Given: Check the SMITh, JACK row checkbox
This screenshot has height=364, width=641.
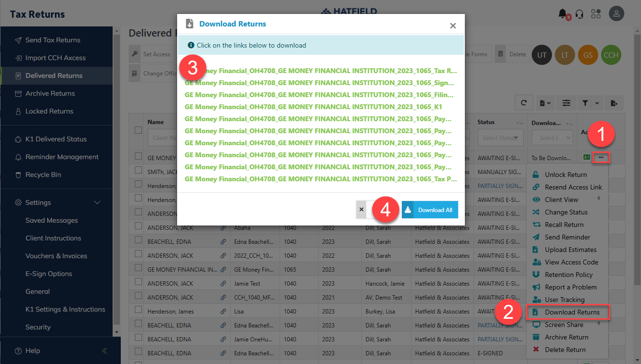Looking at the screenshot, I should click(x=139, y=171).
